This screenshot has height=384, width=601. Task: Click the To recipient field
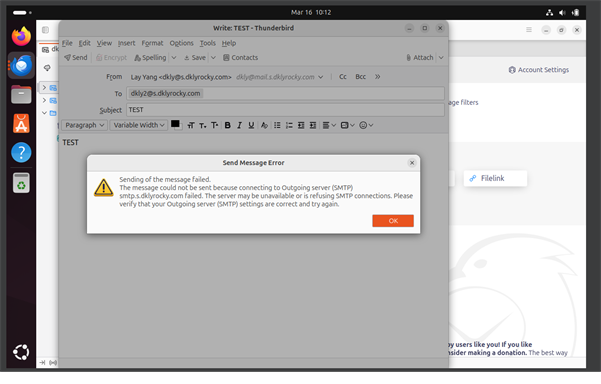point(286,94)
